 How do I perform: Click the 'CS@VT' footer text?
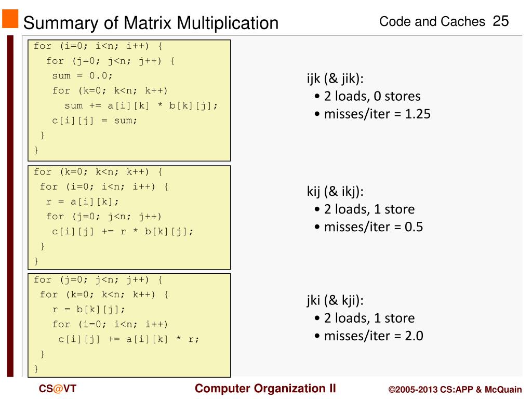(x=58, y=389)
